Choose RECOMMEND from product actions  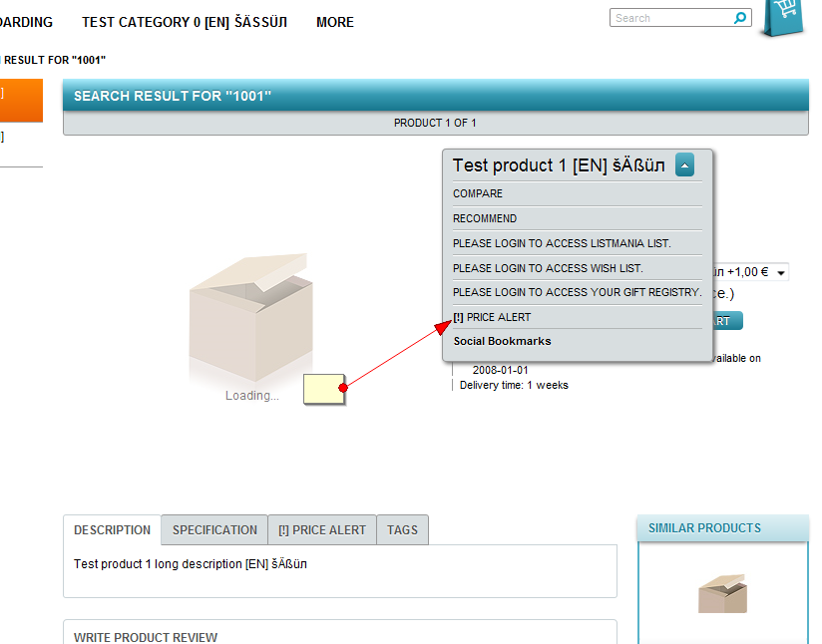point(485,218)
